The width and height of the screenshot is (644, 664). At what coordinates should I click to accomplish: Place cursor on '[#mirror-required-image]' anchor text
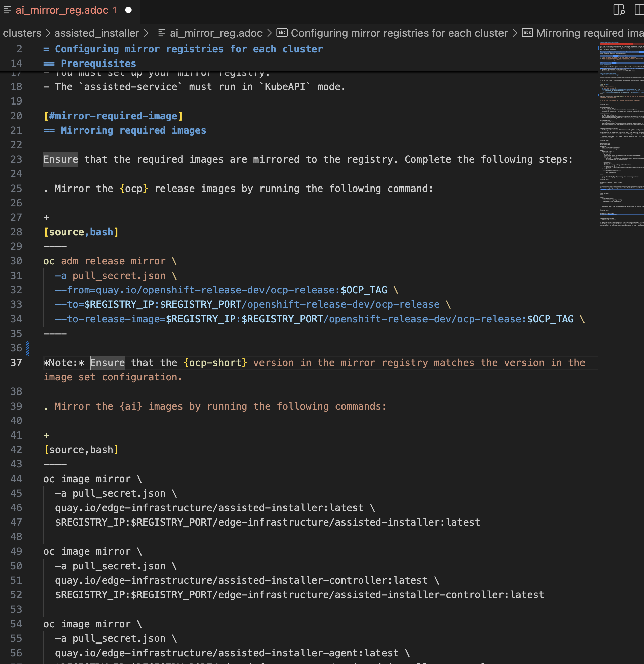click(x=113, y=116)
